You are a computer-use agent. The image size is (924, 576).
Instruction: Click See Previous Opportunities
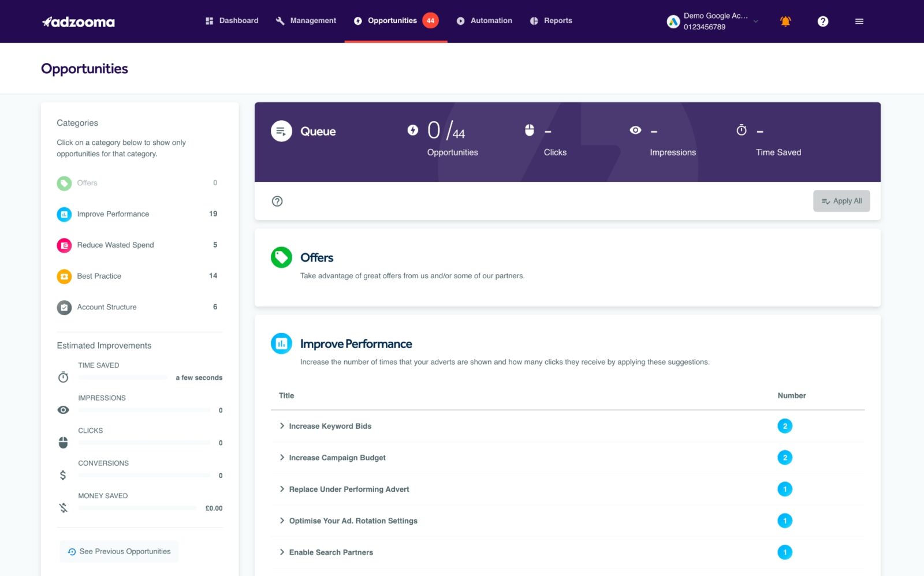[120, 552]
